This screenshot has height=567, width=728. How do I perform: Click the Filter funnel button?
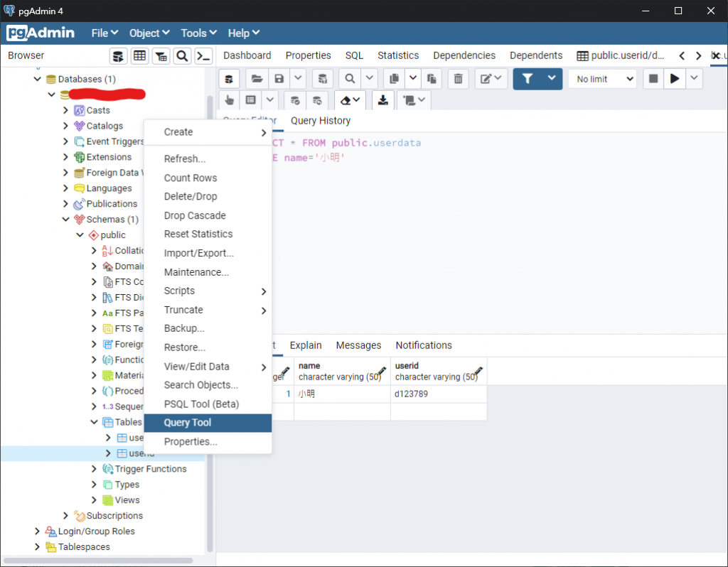[528, 79]
